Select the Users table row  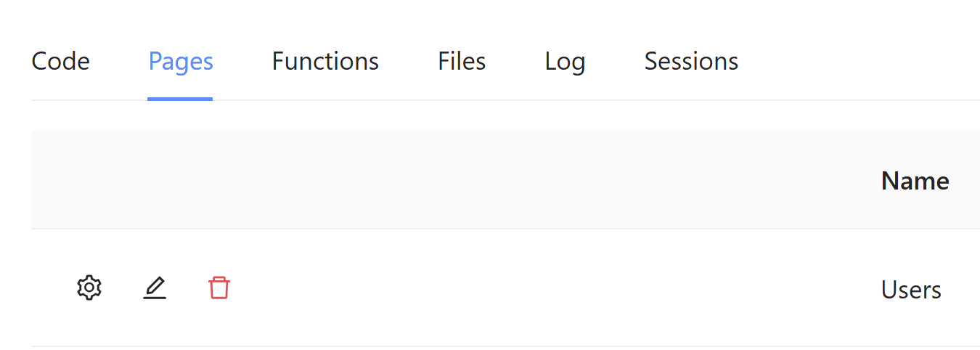[508, 288]
